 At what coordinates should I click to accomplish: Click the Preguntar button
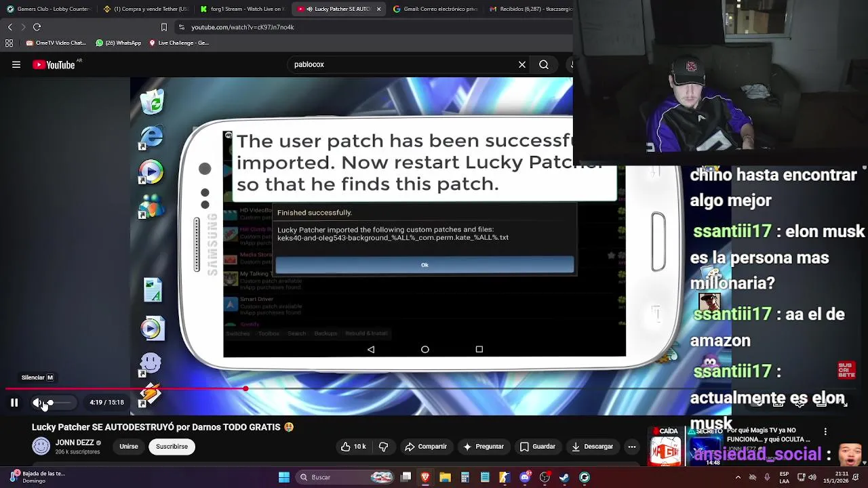click(484, 447)
